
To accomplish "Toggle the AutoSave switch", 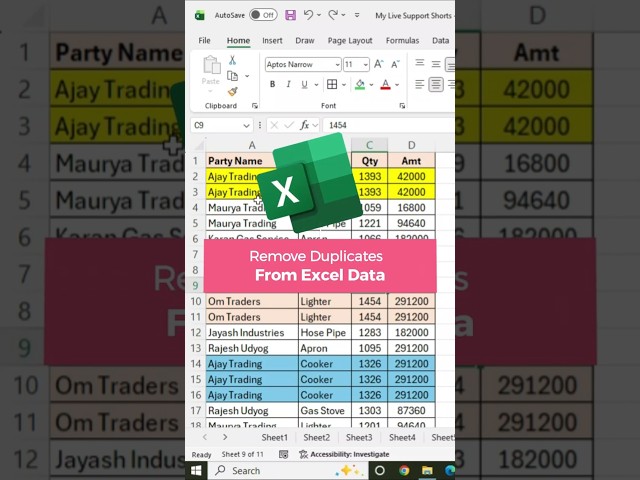I will (263, 15).
